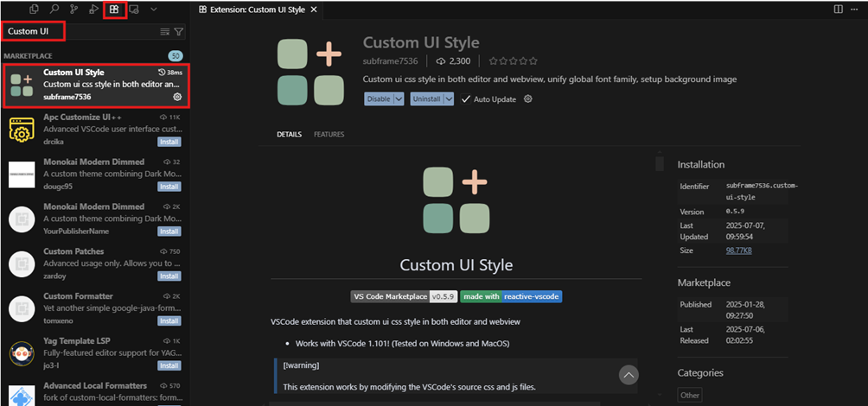Click the scroll-to-top arrow button
Screen dimensions: 868x406
[x=629, y=375]
